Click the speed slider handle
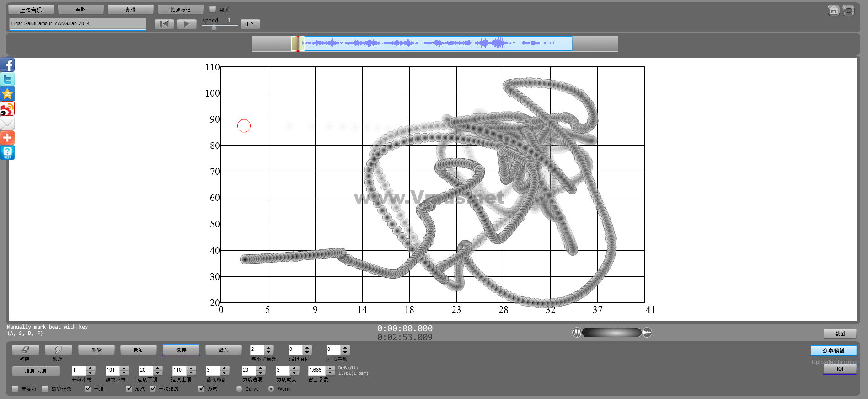The height and width of the screenshot is (399, 868). tap(214, 27)
